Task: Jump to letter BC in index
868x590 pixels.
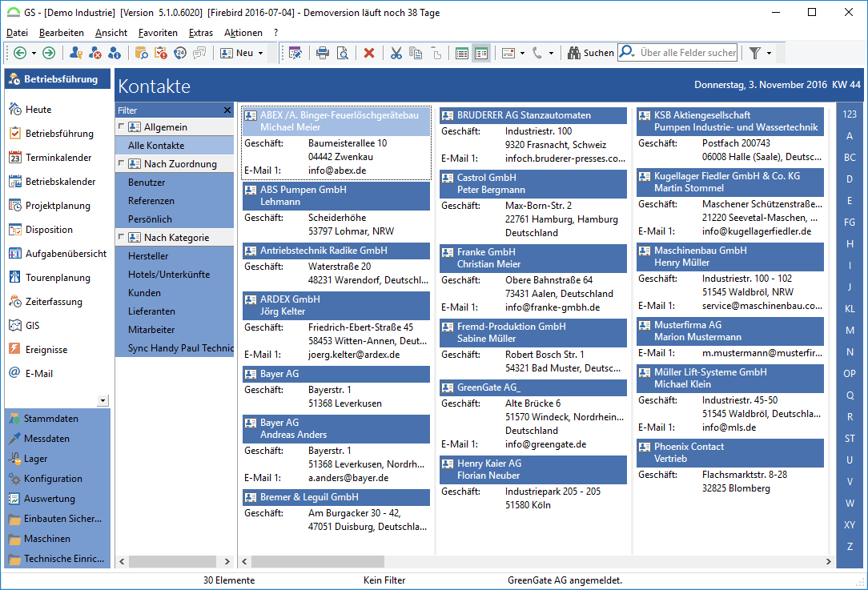Action: click(x=850, y=157)
